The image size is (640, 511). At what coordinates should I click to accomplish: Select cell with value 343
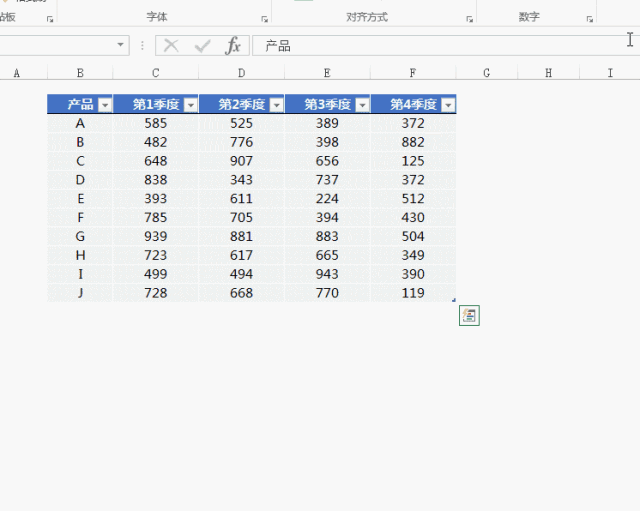[242, 180]
